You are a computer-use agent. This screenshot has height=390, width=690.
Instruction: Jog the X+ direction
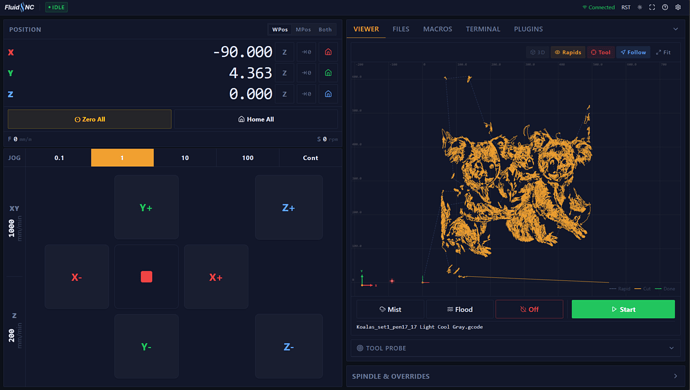(x=216, y=277)
